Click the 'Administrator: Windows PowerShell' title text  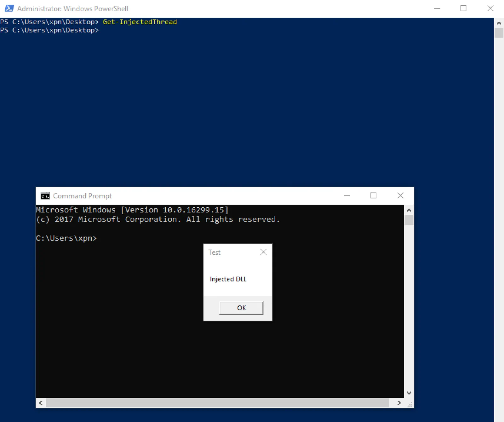[x=72, y=9]
